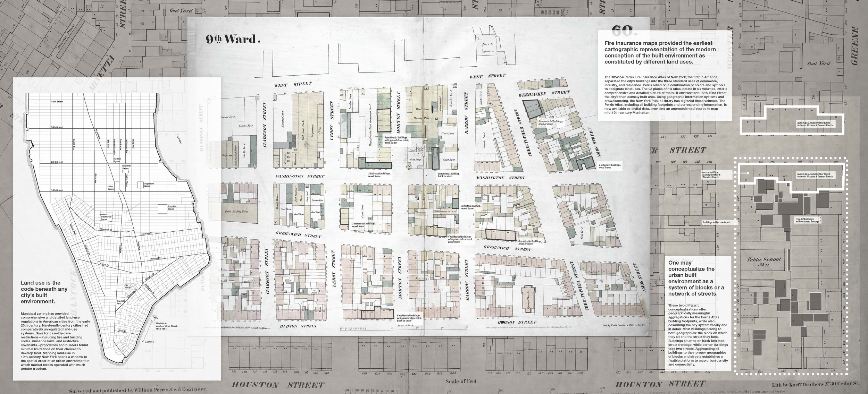Click annotation "3 residential buildings, wood frame"
868x394 pixels.
click(x=364, y=225)
